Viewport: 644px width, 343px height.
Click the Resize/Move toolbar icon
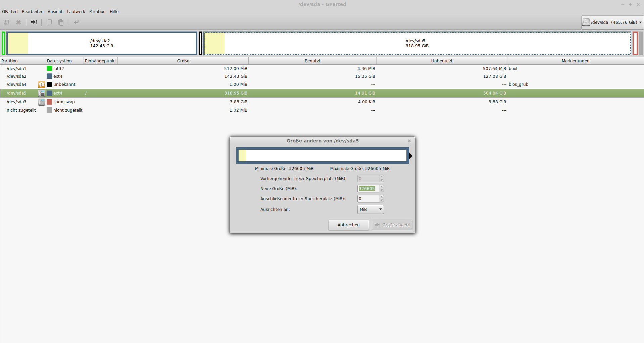coord(34,22)
